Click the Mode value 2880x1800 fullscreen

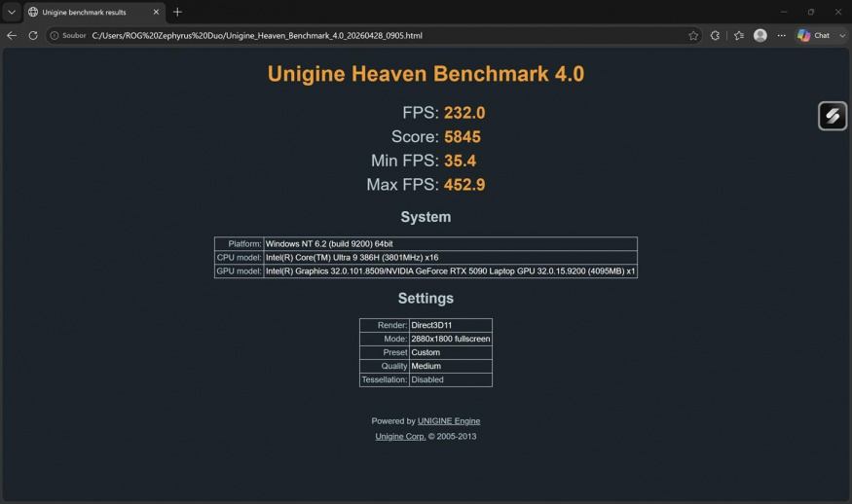(451, 339)
